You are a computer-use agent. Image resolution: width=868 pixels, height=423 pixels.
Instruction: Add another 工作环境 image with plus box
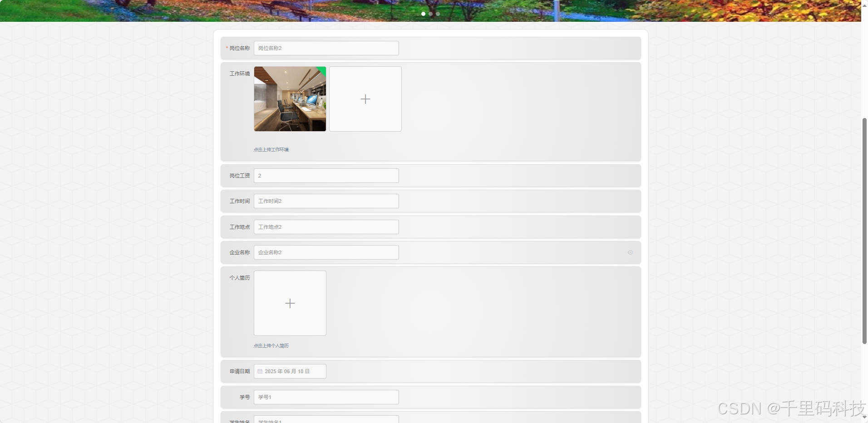(x=365, y=99)
